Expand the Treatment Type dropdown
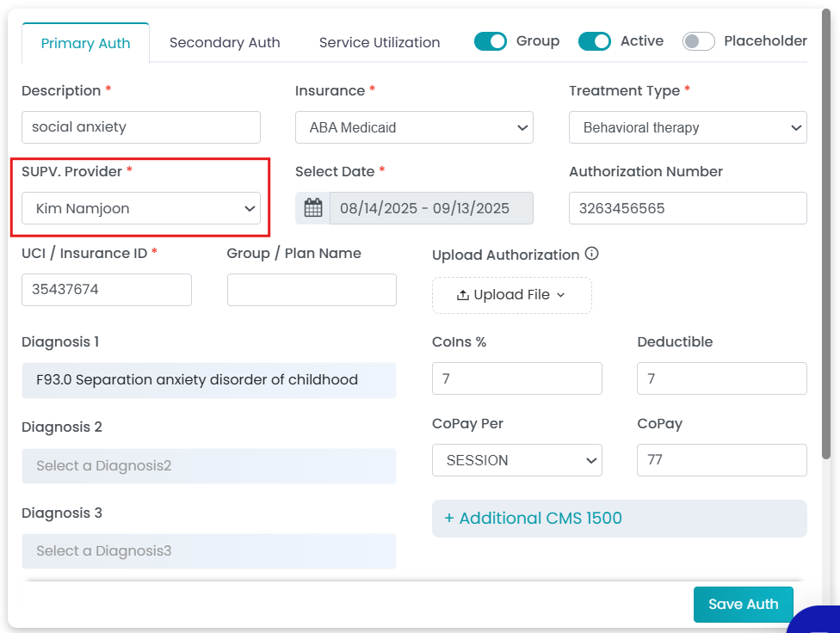 (x=688, y=127)
